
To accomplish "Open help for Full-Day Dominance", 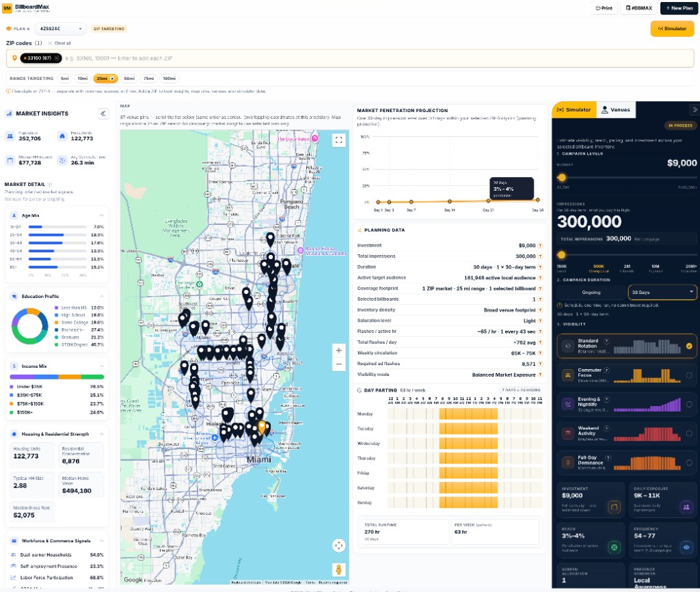I will pyautogui.click(x=608, y=457).
